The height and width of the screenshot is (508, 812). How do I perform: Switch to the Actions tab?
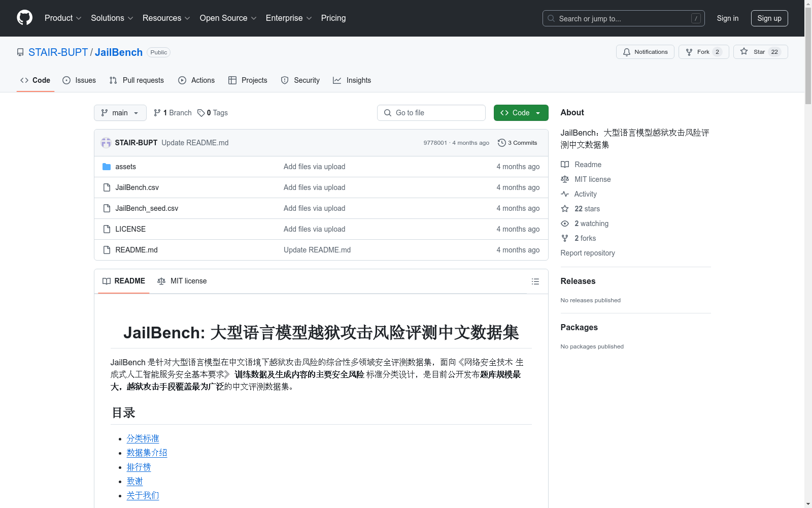pyautogui.click(x=196, y=80)
